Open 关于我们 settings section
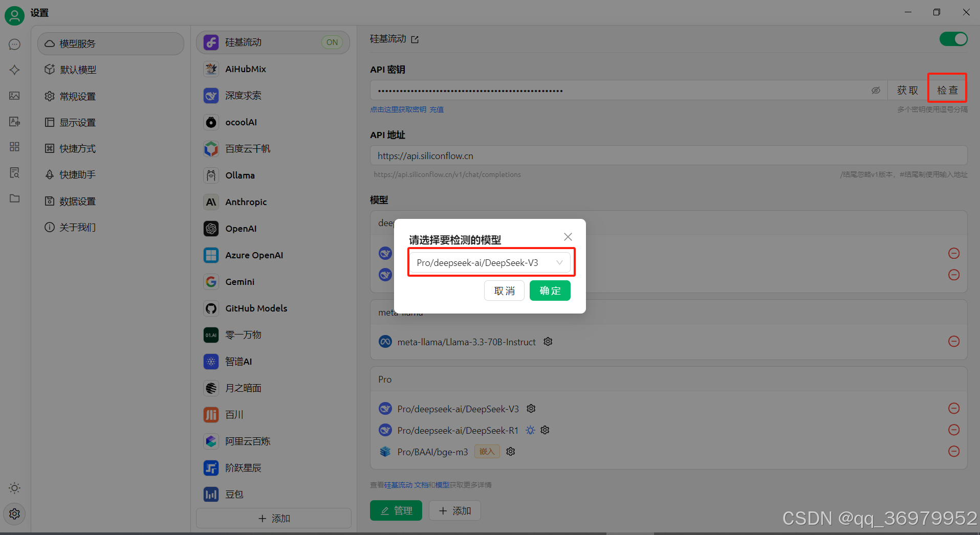Image resolution: width=980 pixels, height=535 pixels. [x=111, y=227]
